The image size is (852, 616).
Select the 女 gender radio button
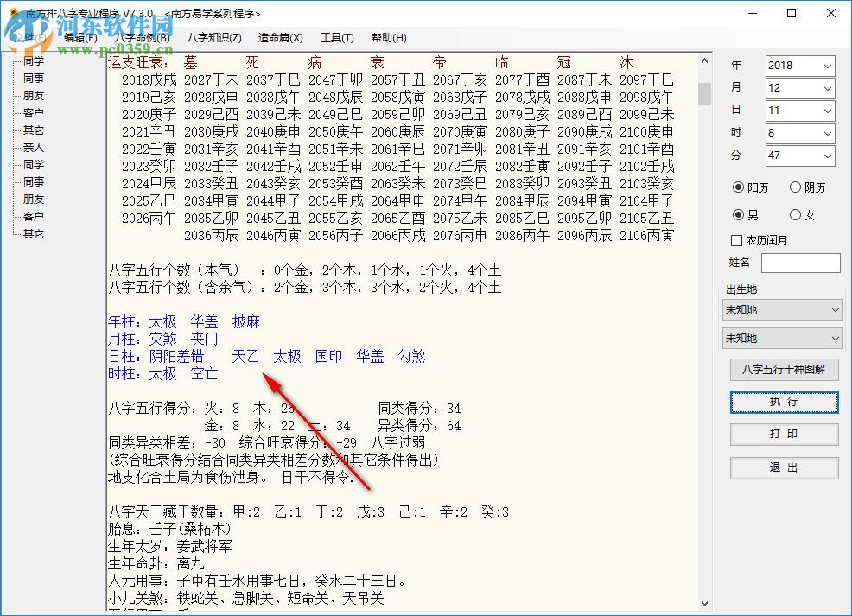click(804, 214)
